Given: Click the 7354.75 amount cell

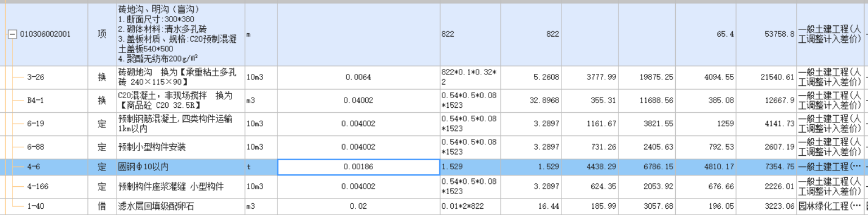Looking at the screenshot, I should pyautogui.click(x=767, y=167).
